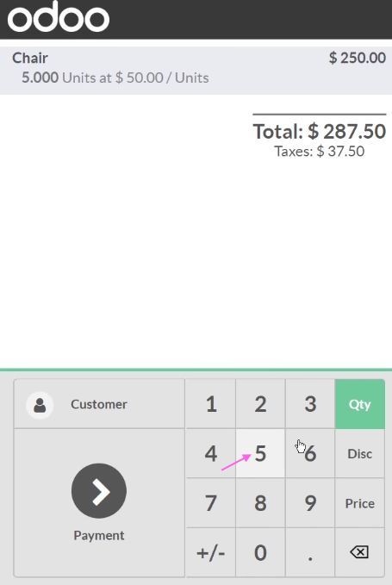392x585 pixels.
Task: Tap number 7 on the numpad
Action: (211, 503)
